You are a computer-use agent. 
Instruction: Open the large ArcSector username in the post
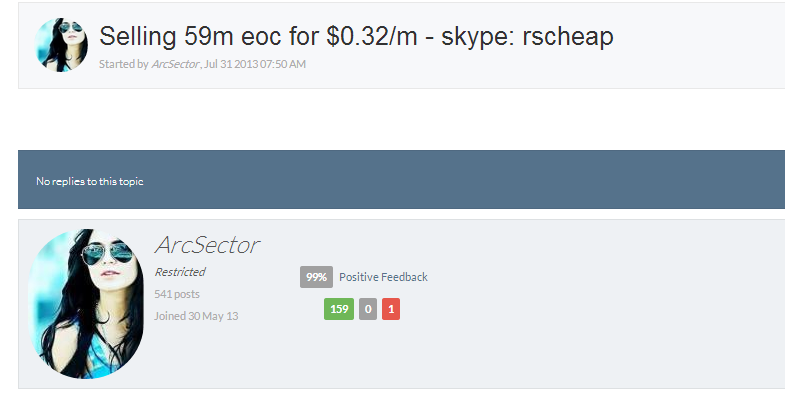207,245
